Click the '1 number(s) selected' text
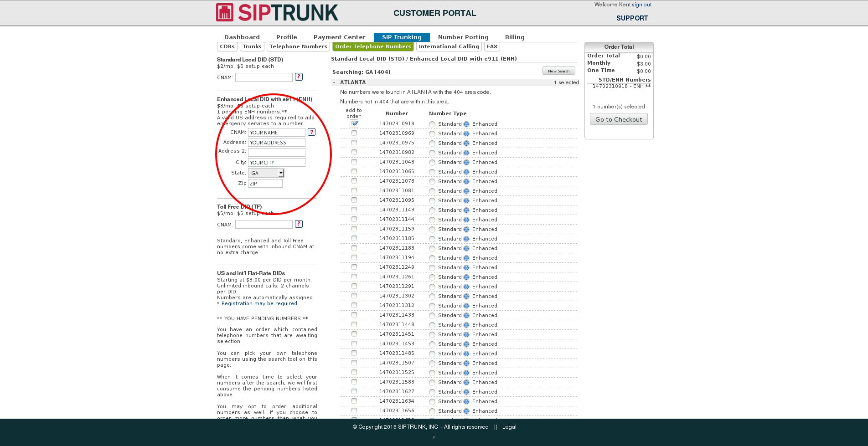This screenshot has height=446, width=868. pyautogui.click(x=619, y=107)
